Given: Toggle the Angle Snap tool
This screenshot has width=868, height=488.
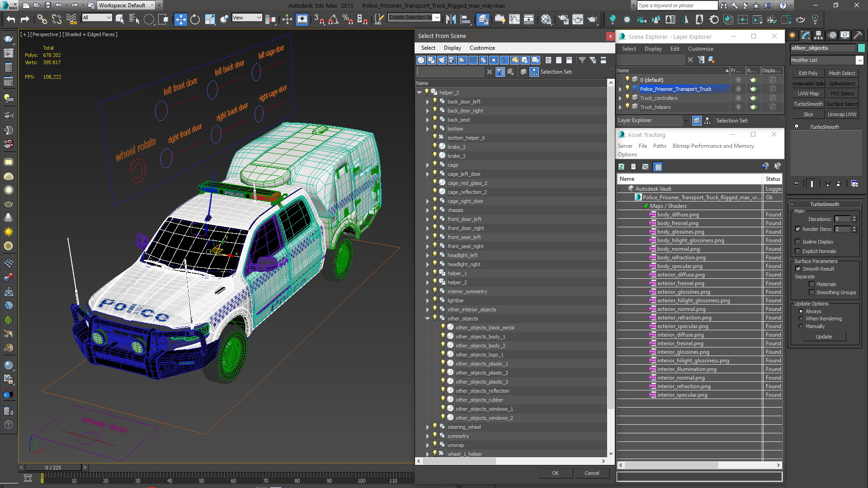Looking at the screenshot, I should (333, 19).
